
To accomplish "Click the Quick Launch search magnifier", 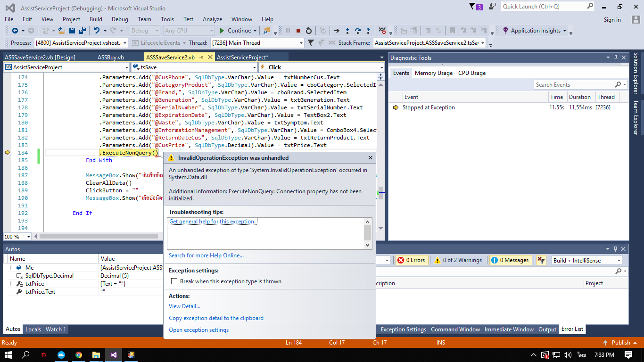I will [590, 6].
